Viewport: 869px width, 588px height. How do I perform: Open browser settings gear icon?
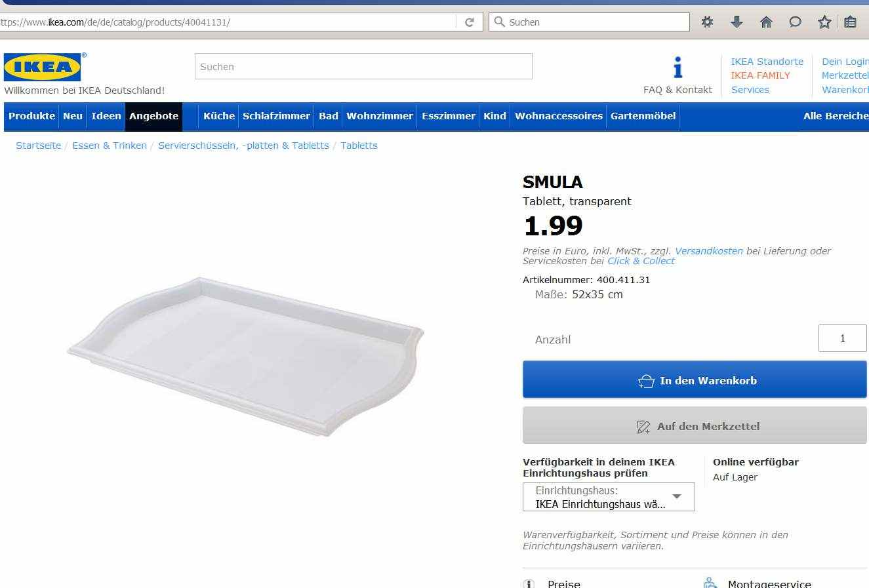tap(707, 22)
